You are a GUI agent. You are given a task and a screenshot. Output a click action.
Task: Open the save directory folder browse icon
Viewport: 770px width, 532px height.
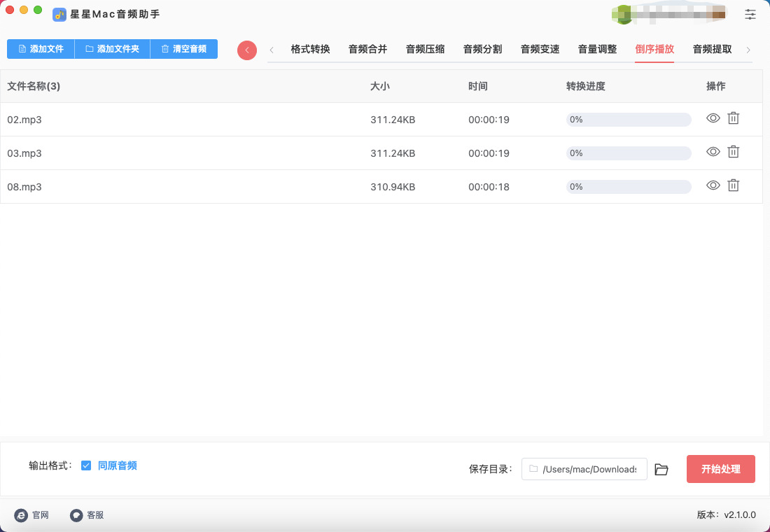[661, 469]
